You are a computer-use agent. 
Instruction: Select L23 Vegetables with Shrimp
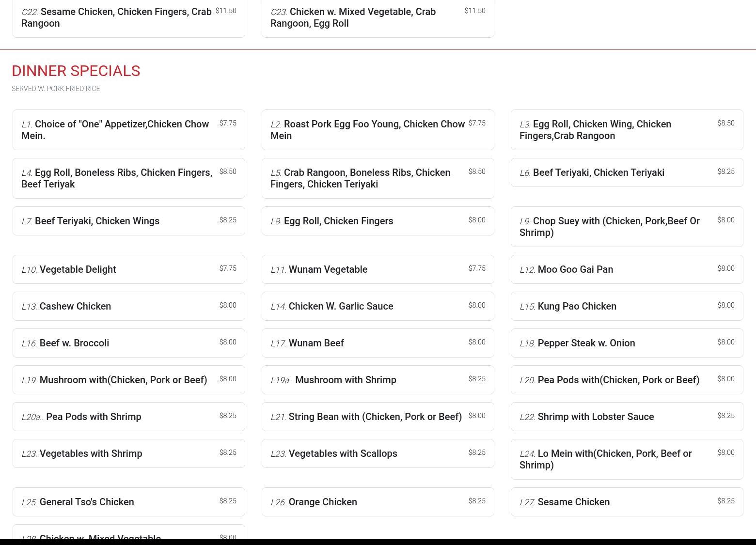coord(129,453)
